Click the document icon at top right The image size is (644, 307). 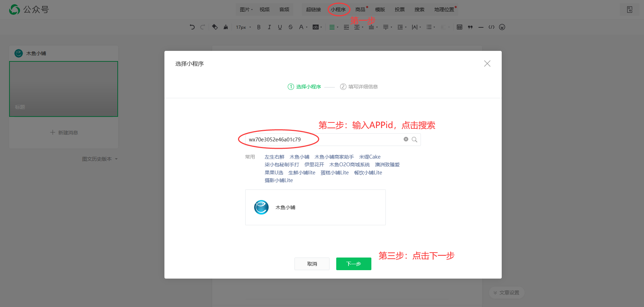630,9
